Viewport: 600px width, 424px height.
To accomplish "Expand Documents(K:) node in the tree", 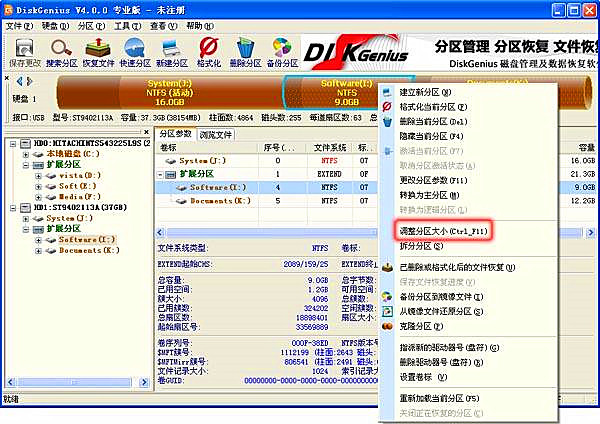I will tap(38, 251).
